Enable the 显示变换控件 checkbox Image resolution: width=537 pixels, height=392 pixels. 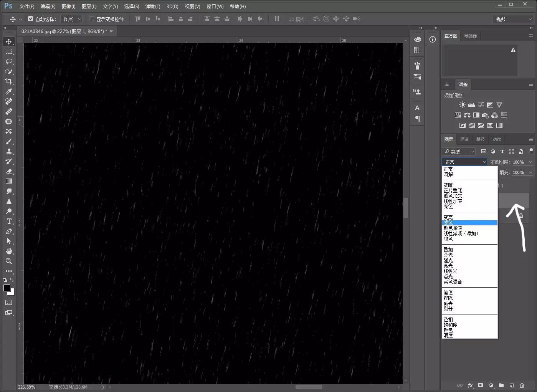click(x=91, y=18)
